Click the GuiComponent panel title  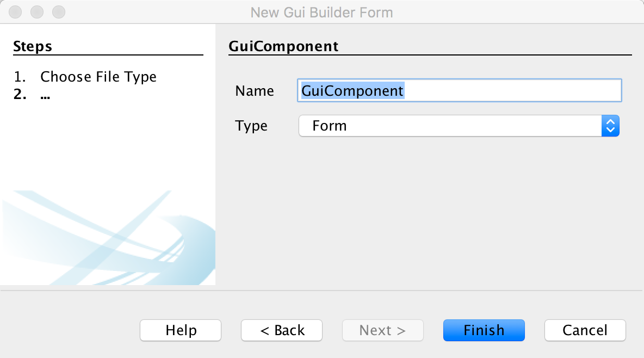283,46
